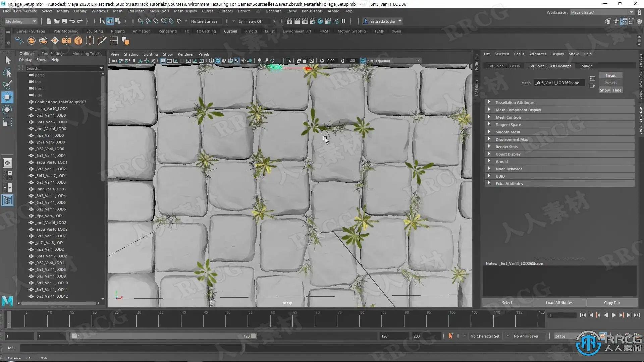Switch to the Sculpting shelf tab
Image resolution: width=644 pixels, height=362 pixels.
95,31
